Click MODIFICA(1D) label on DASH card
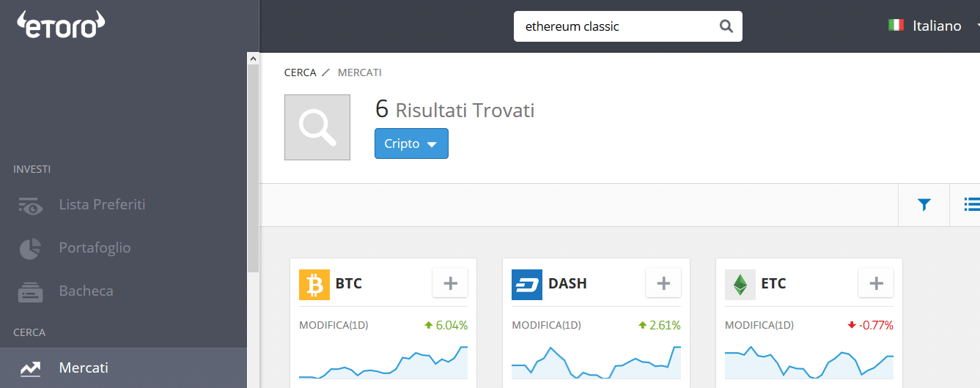This screenshot has width=980, height=388. tap(546, 325)
